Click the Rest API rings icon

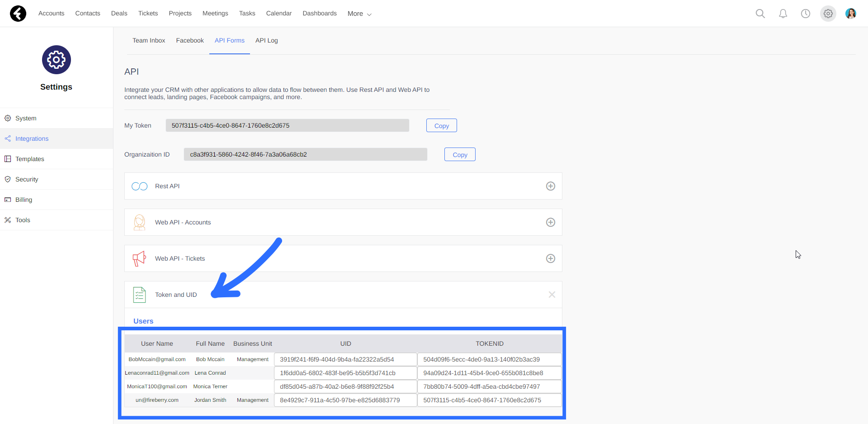[139, 186]
